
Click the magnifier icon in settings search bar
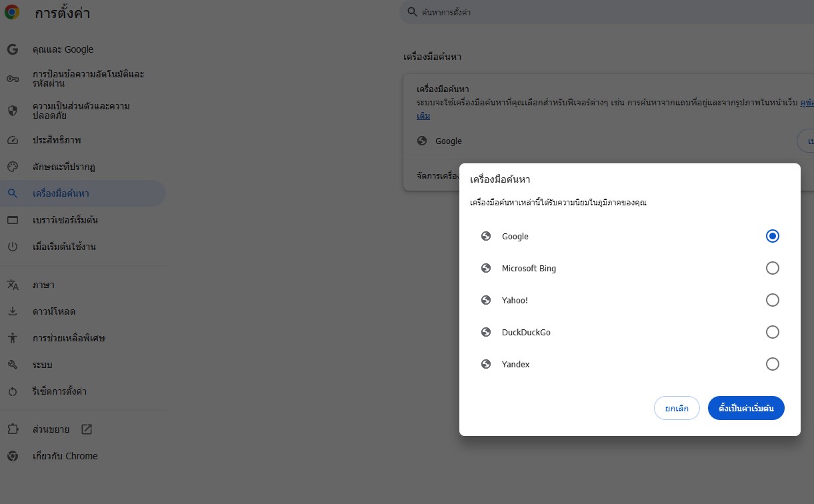[x=412, y=12]
